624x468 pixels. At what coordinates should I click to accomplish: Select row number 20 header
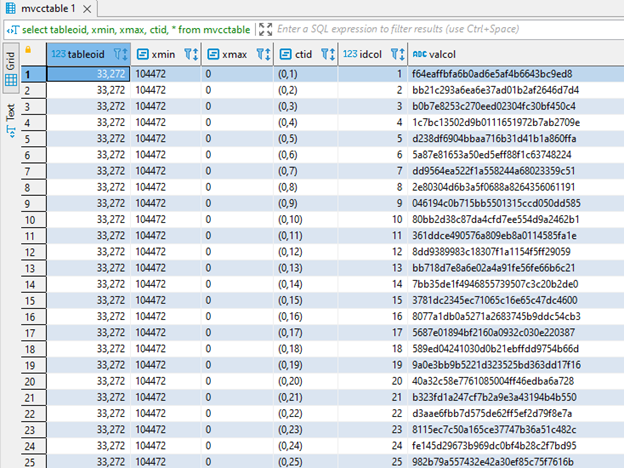33,382
